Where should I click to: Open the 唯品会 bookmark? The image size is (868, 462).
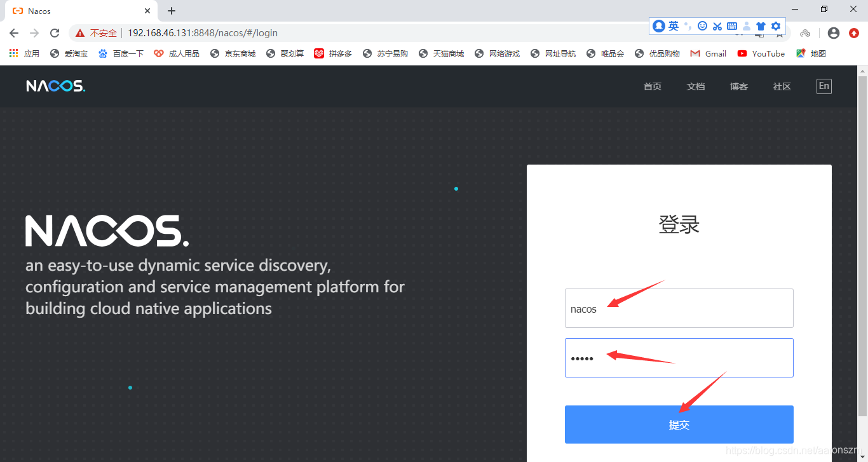pos(605,53)
